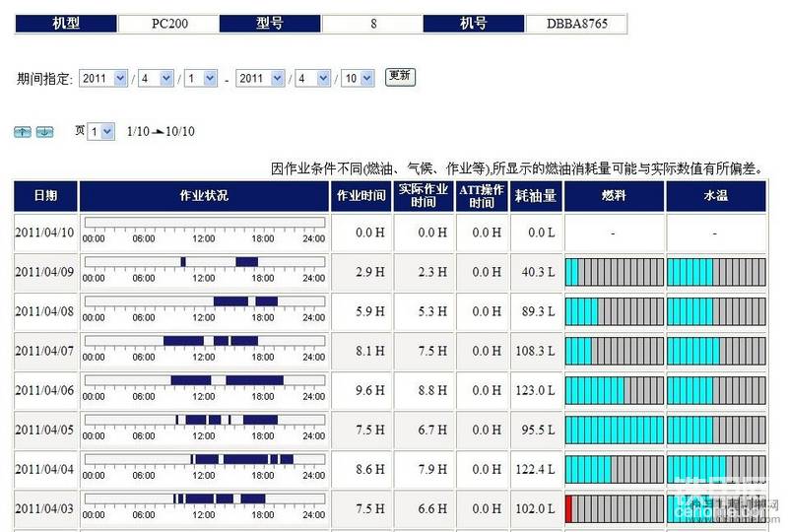This screenshot has width=788, height=532.
Task: Click the work status timeline for 2011/04/06
Action: tap(205, 380)
